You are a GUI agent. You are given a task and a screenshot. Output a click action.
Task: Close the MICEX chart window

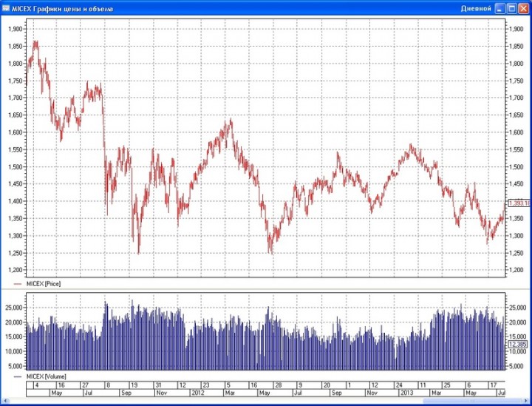[524, 8]
